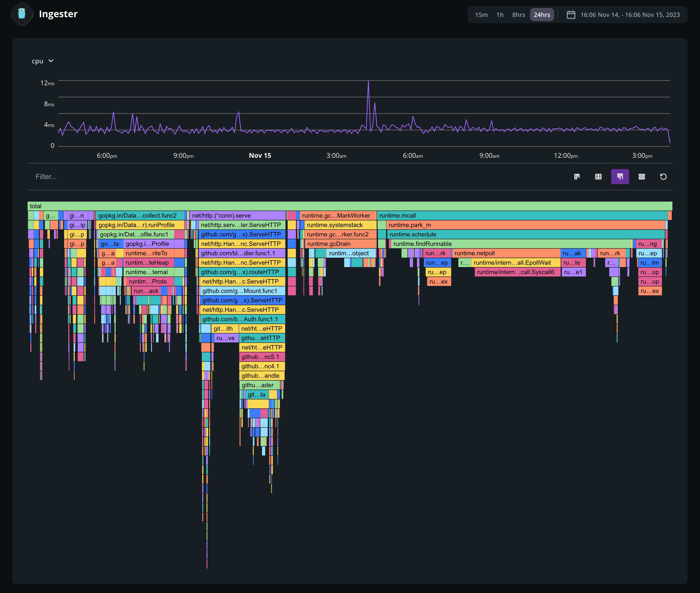Select the flamegraph view icon
Screen dimensions: 700x593
[x=620, y=176]
